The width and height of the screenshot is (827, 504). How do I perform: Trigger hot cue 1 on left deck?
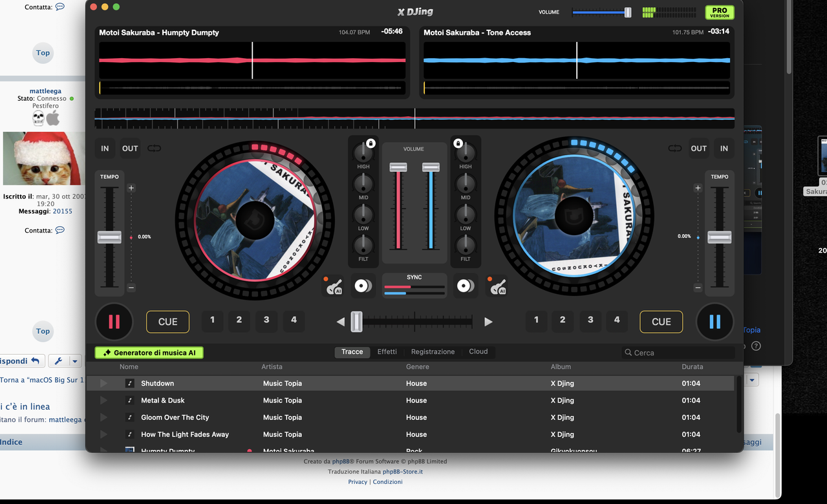click(212, 320)
